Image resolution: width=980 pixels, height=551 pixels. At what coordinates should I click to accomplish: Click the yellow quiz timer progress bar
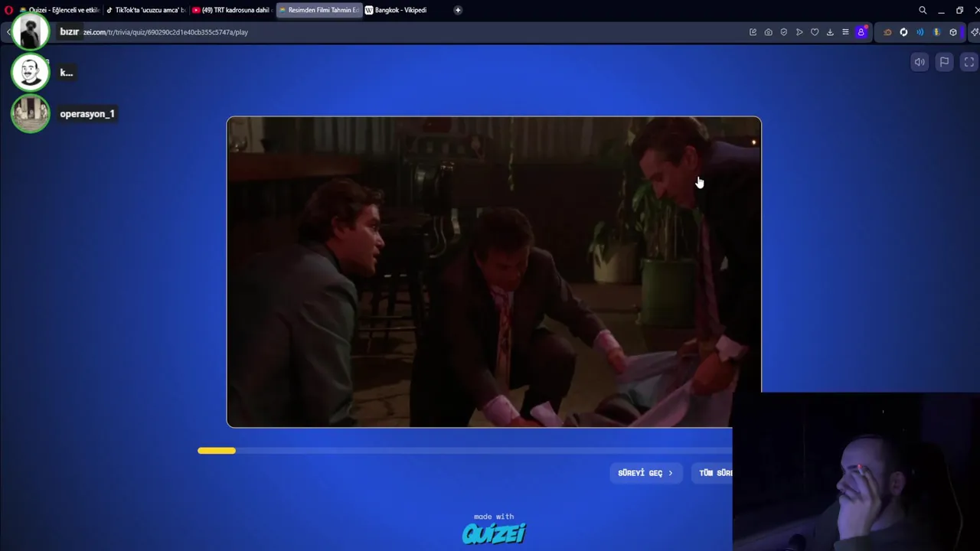217,451
